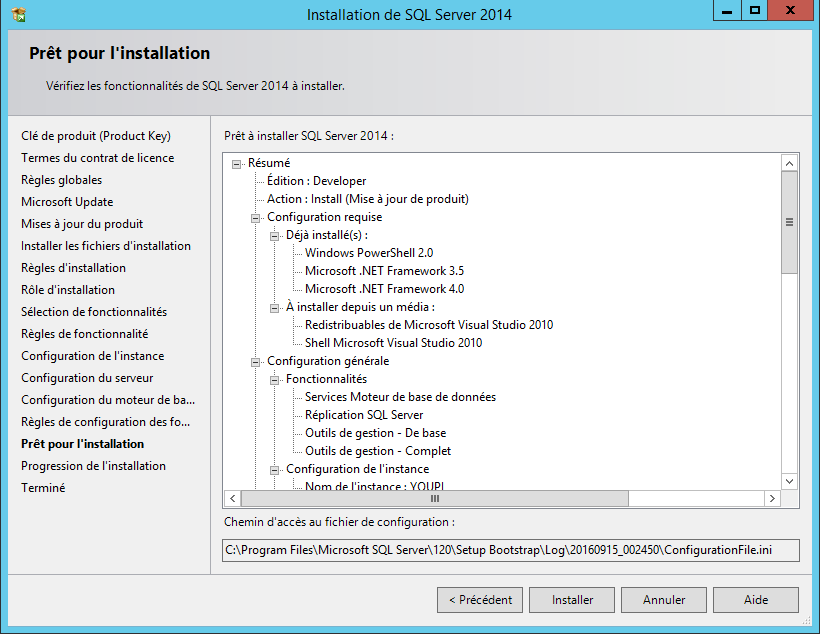Select the Rôle d'installation step
820x634 pixels.
click(x=67, y=290)
